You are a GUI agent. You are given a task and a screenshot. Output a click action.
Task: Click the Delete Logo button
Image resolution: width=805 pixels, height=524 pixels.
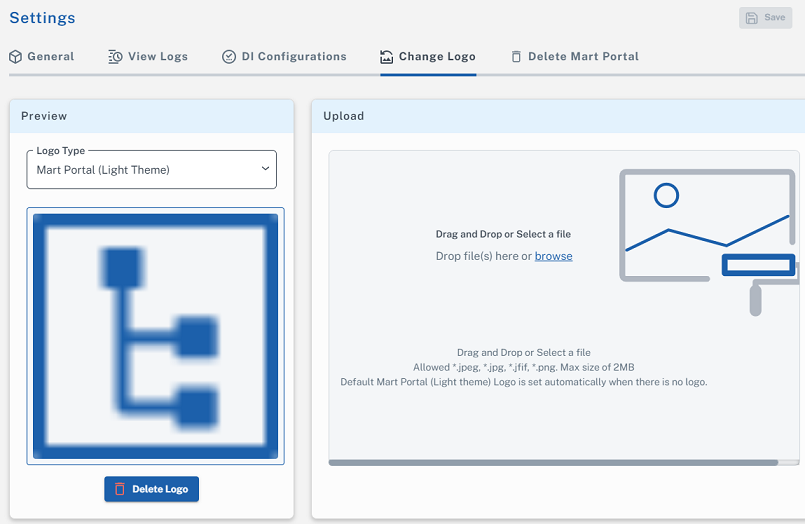click(151, 489)
